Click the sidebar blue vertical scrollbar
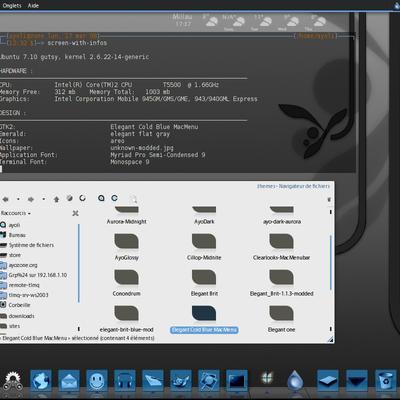Image resolution: width=400 pixels, height=400 pixels. pos(79,263)
